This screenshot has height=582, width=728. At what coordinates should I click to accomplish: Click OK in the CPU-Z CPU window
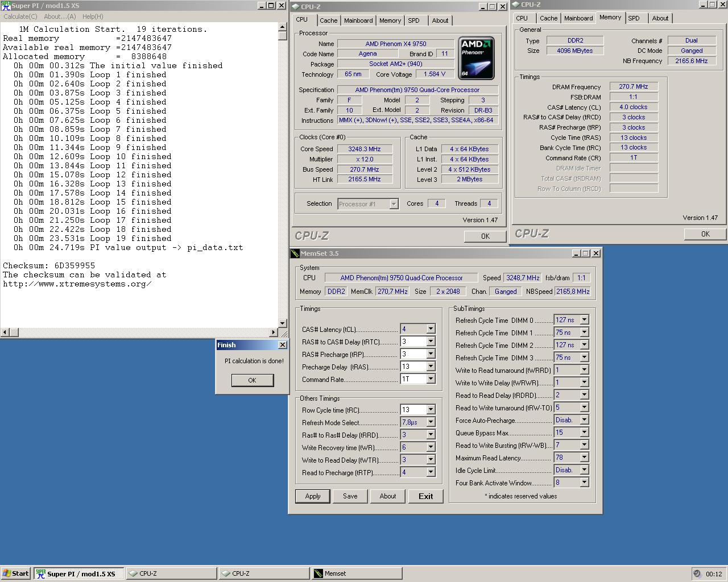click(485, 236)
